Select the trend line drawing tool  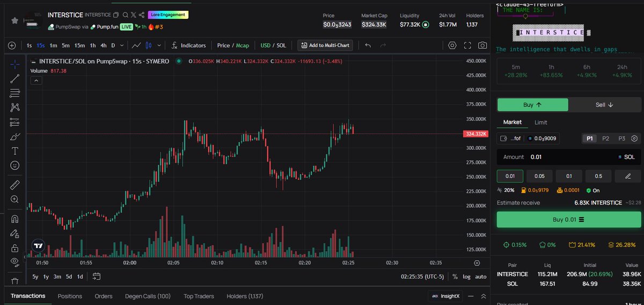[14, 78]
